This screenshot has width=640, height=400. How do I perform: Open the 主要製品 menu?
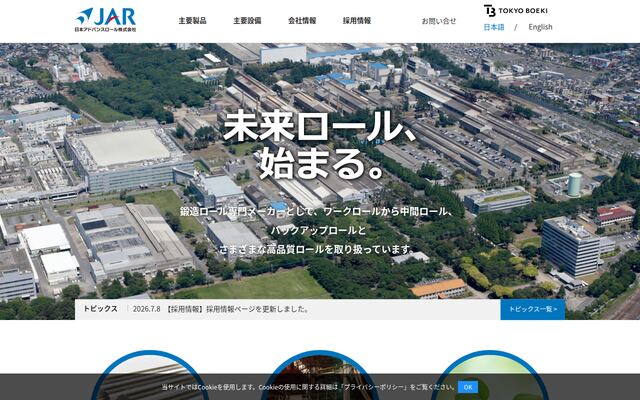point(192,20)
